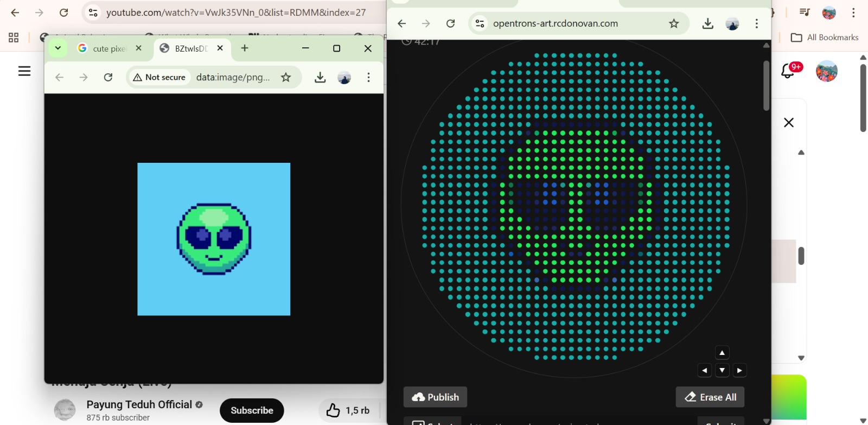Expand the tab search chevron dropdown
This screenshot has width=868, height=425.
click(58, 48)
